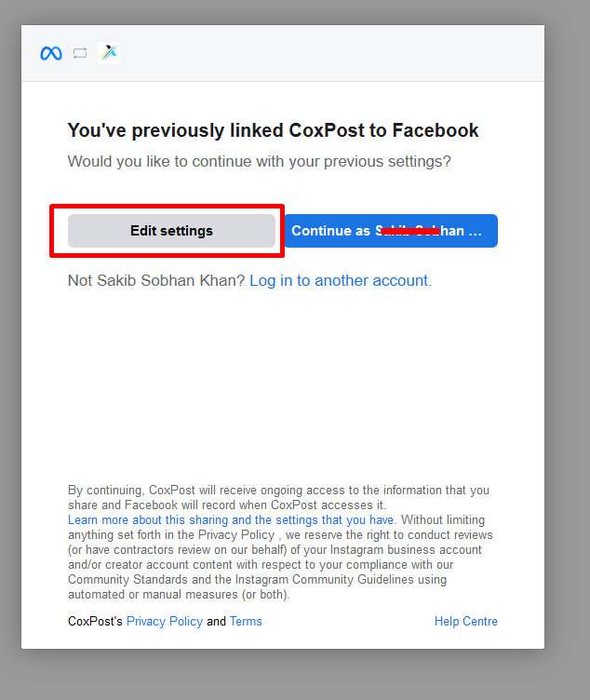Click the swap arrows icon between logos
590x700 pixels.
point(80,53)
